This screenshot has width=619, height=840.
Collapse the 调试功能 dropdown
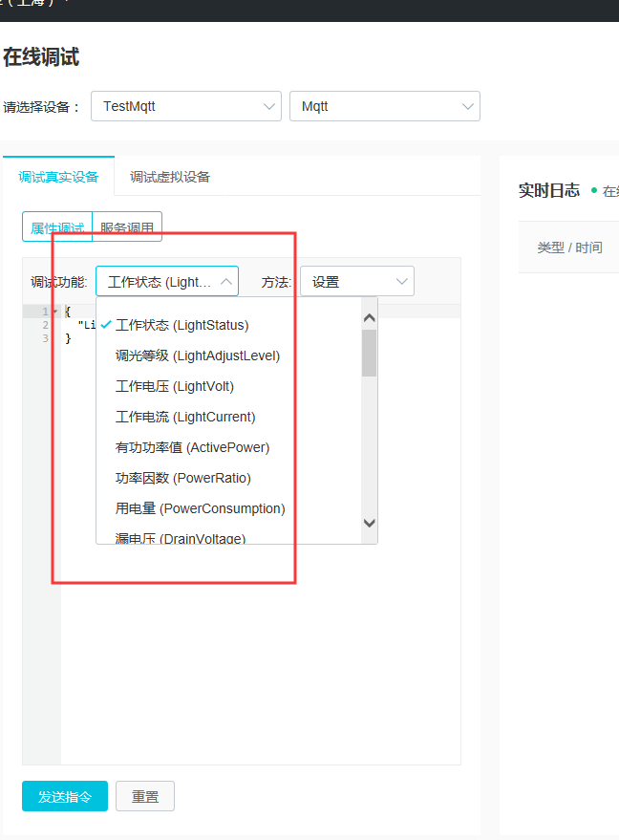pyautogui.click(x=167, y=281)
